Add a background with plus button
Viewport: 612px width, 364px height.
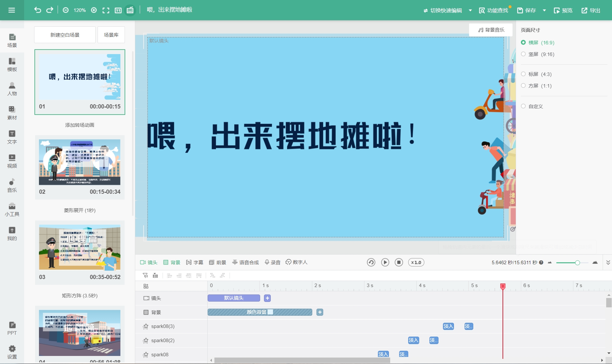320,312
